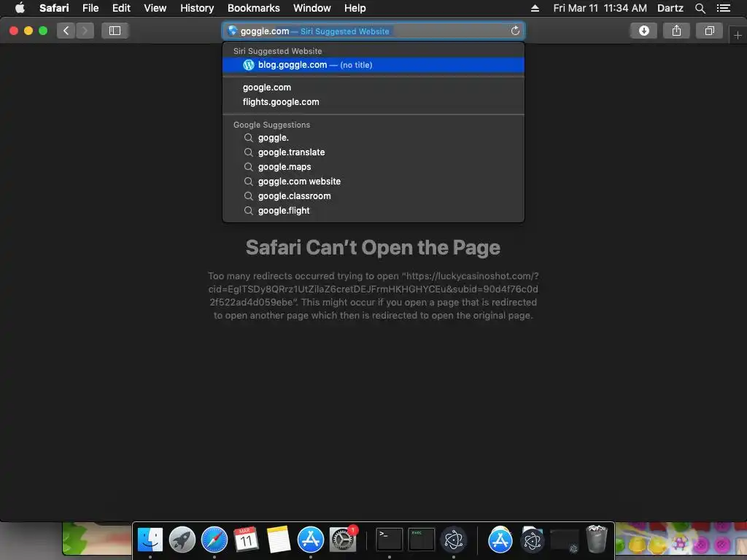Open the Edit menu
The width and height of the screenshot is (747, 560).
[x=121, y=8]
